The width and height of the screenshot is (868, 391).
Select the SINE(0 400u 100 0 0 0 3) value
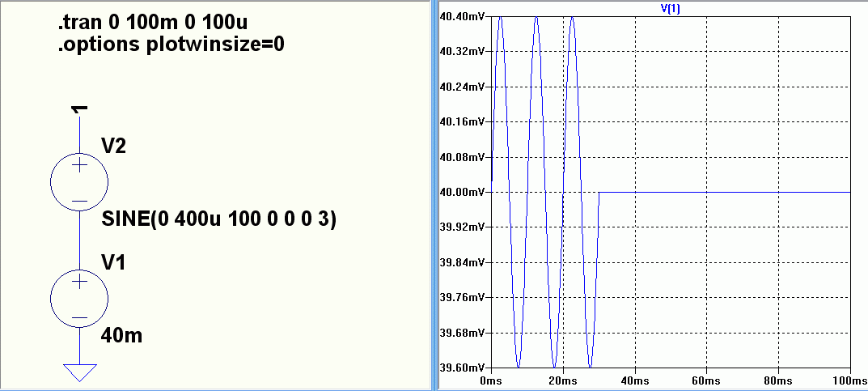218,220
